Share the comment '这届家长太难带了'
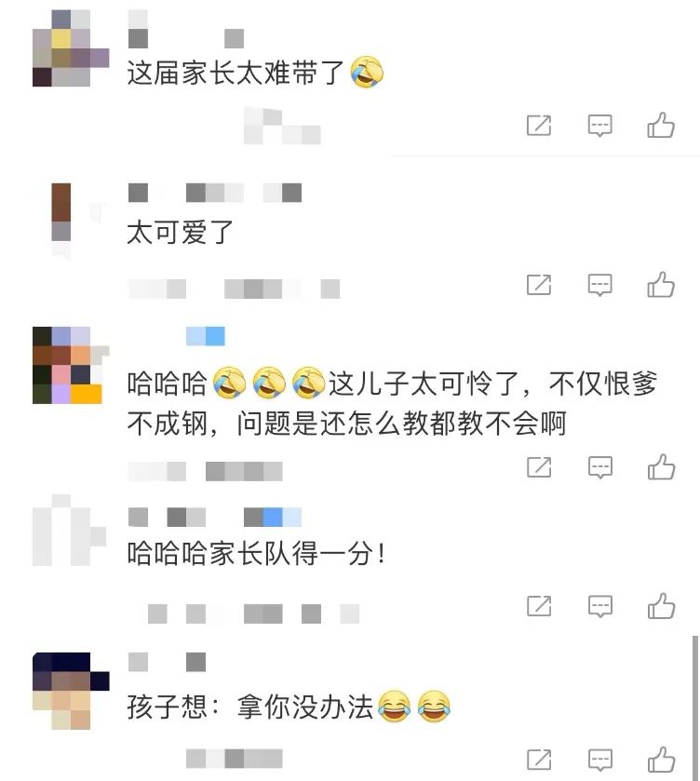Screen dimensions: 700x781 pyautogui.click(x=539, y=126)
